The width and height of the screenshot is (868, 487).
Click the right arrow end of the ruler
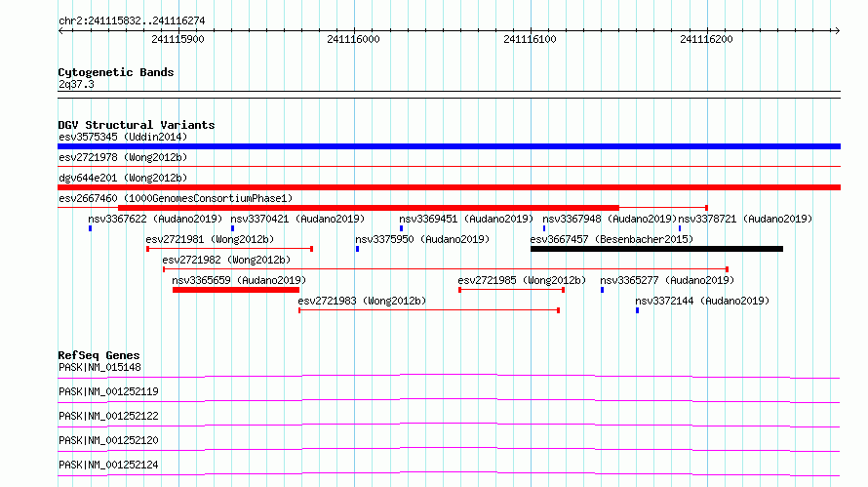point(837,30)
